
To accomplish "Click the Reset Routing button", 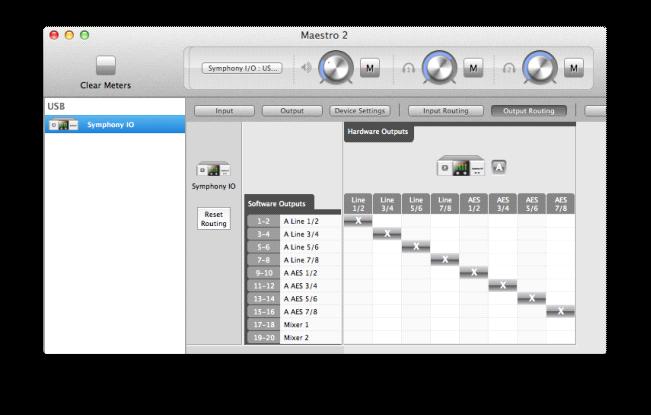I will click(x=213, y=219).
